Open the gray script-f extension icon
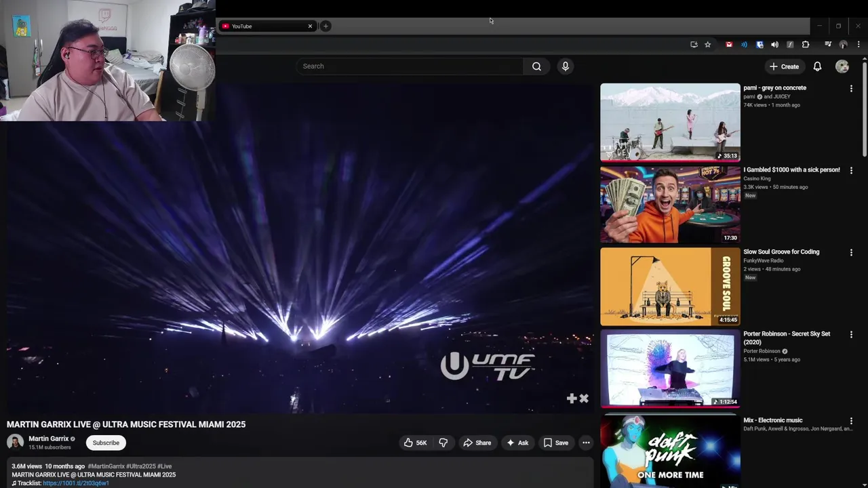 (790, 45)
